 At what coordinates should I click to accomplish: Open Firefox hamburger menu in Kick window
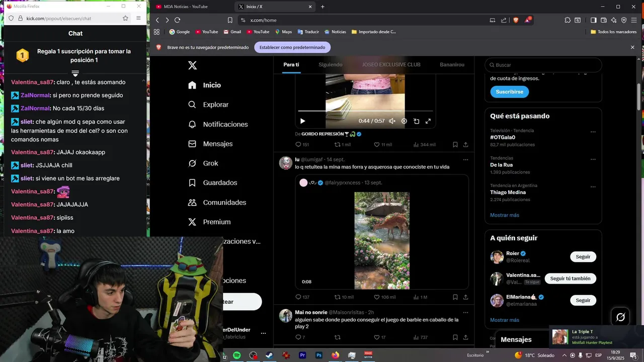click(x=138, y=18)
